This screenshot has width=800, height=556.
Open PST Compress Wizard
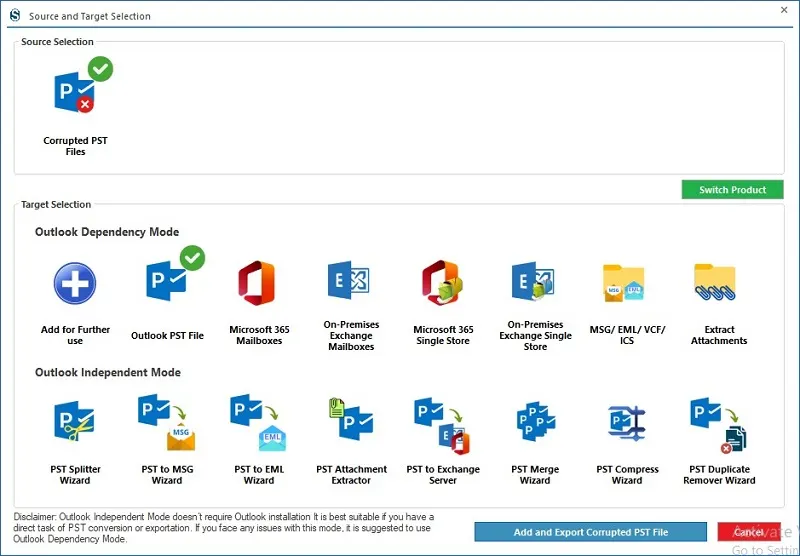[x=627, y=423]
